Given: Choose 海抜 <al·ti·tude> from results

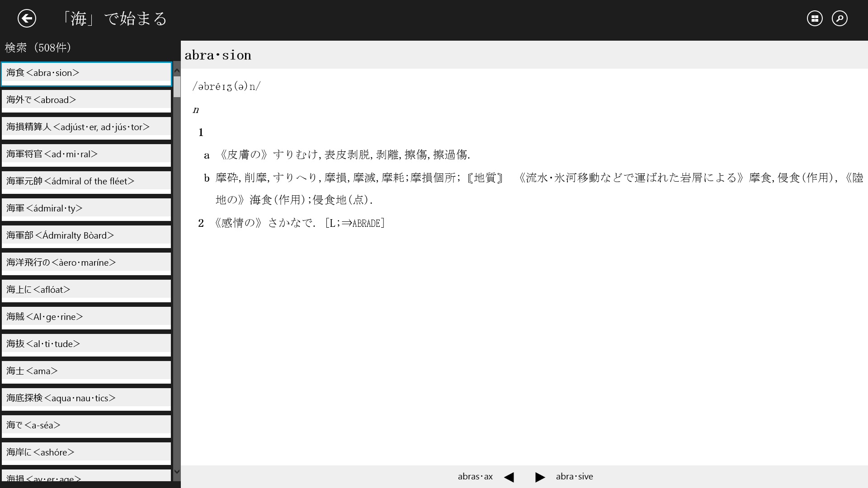Looking at the screenshot, I should coord(86,344).
